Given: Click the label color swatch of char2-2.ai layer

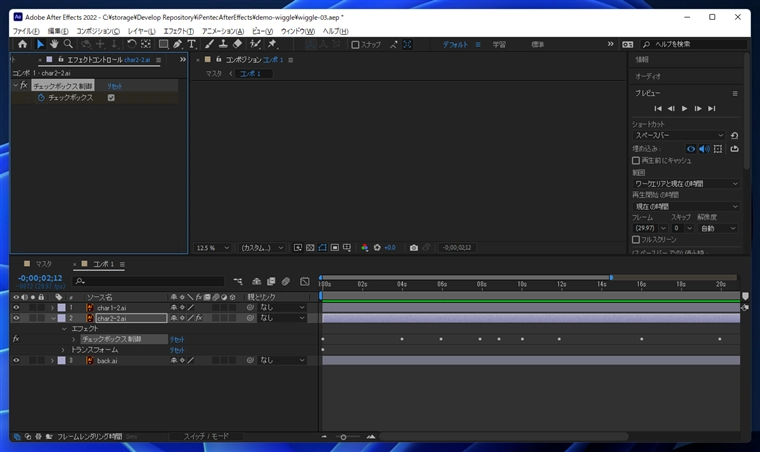Looking at the screenshot, I should pyautogui.click(x=62, y=318).
